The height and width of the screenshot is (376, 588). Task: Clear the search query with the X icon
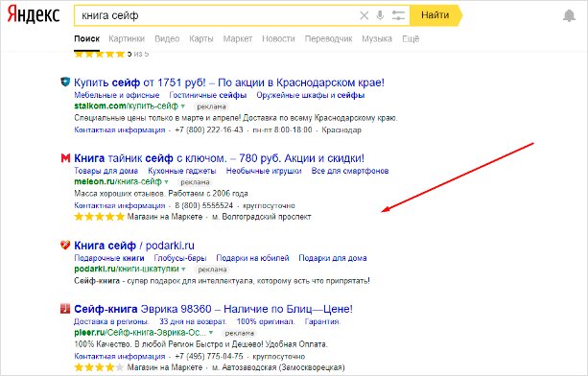[x=364, y=15]
